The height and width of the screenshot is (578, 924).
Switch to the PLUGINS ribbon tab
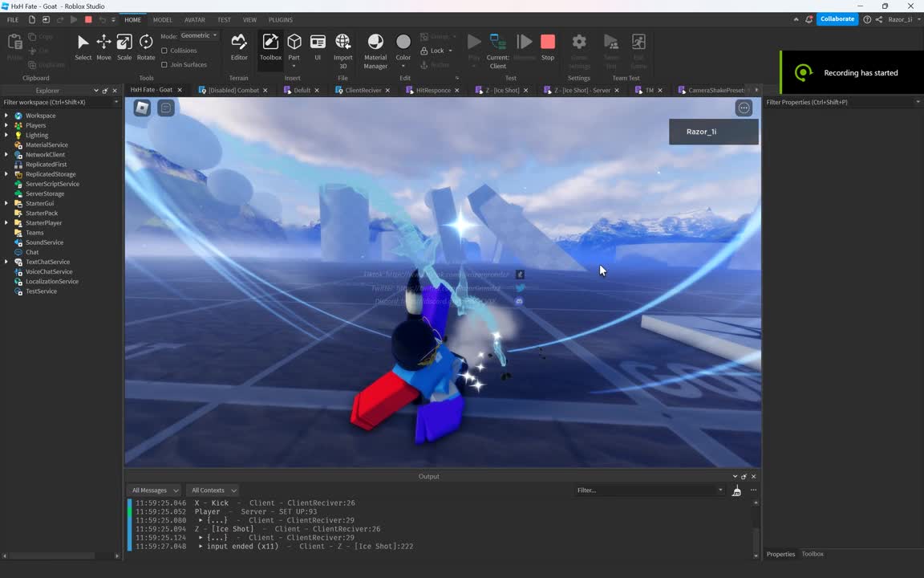(280, 19)
